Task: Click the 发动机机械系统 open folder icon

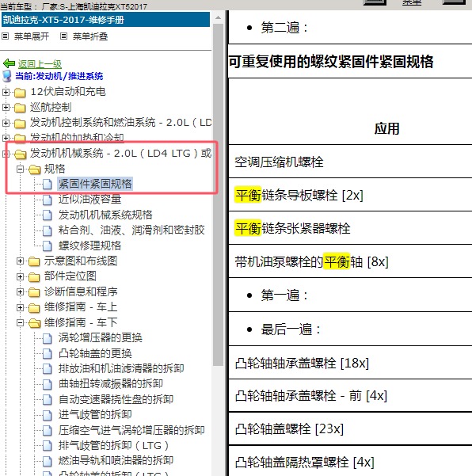Action: click(20, 154)
